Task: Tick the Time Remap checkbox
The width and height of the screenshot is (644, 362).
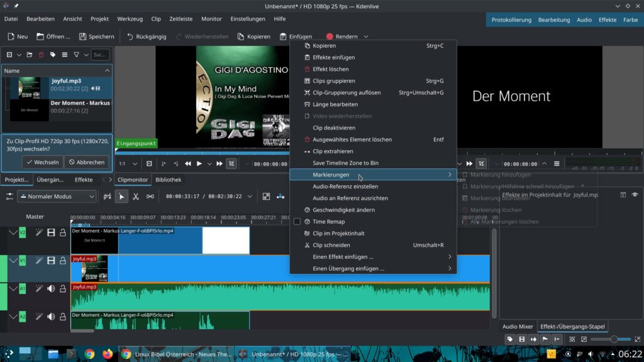Action: point(297,222)
